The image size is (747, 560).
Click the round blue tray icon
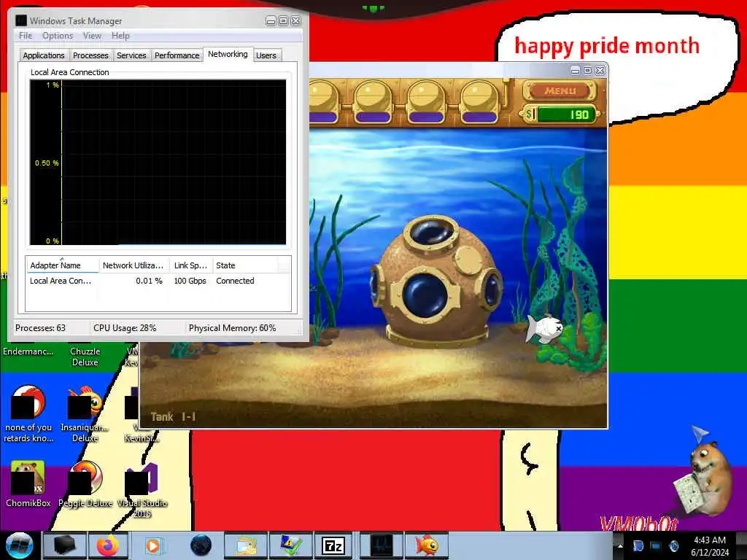[x=673, y=545]
